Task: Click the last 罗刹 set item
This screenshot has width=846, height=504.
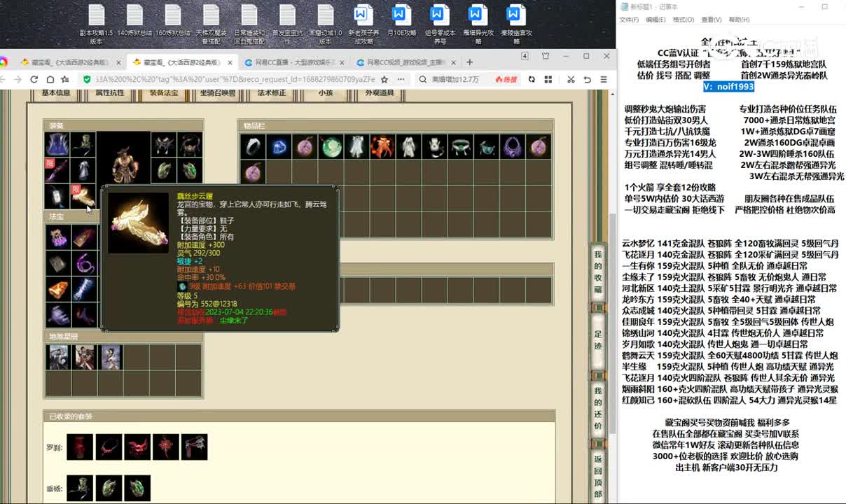Action: (x=194, y=447)
